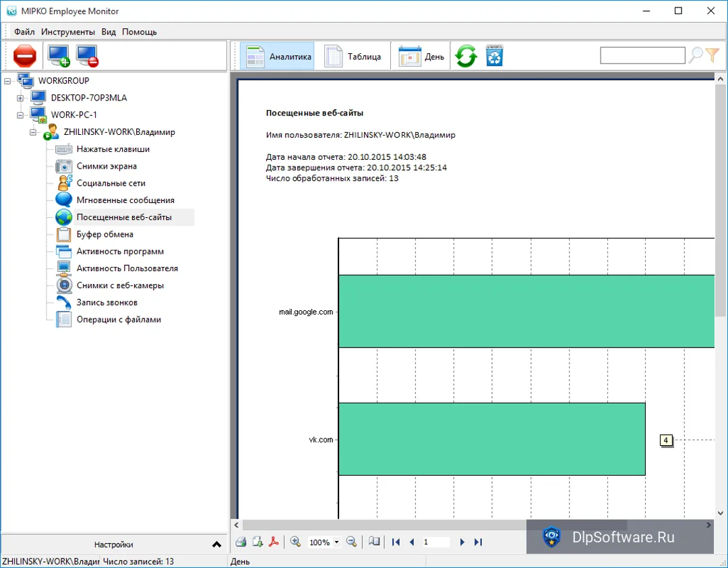728x568 pixels.
Task: Click the clipboard icon for Буфер обмена
Action: click(x=63, y=234)
